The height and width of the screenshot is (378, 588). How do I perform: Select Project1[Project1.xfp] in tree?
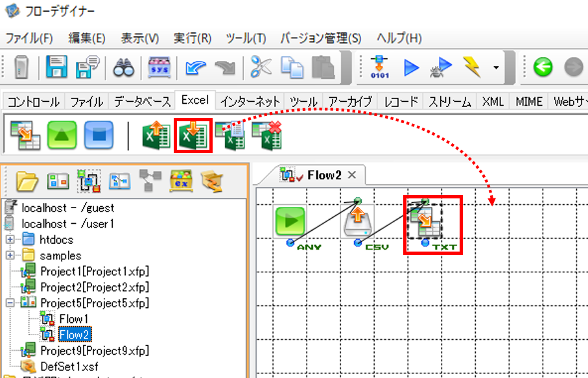pyautogui.click(x=95, y=271)
